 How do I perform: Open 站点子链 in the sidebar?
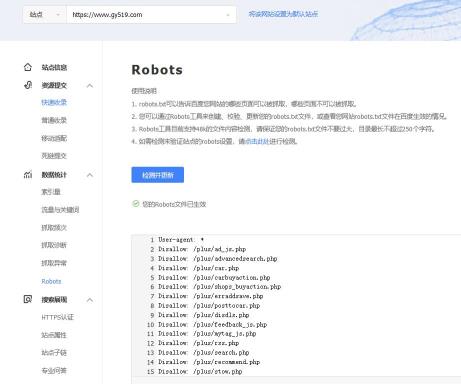coord(54,353)
